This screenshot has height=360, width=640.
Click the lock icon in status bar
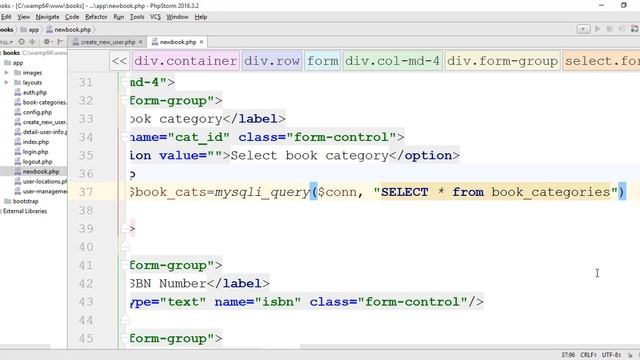coord(630,356)
